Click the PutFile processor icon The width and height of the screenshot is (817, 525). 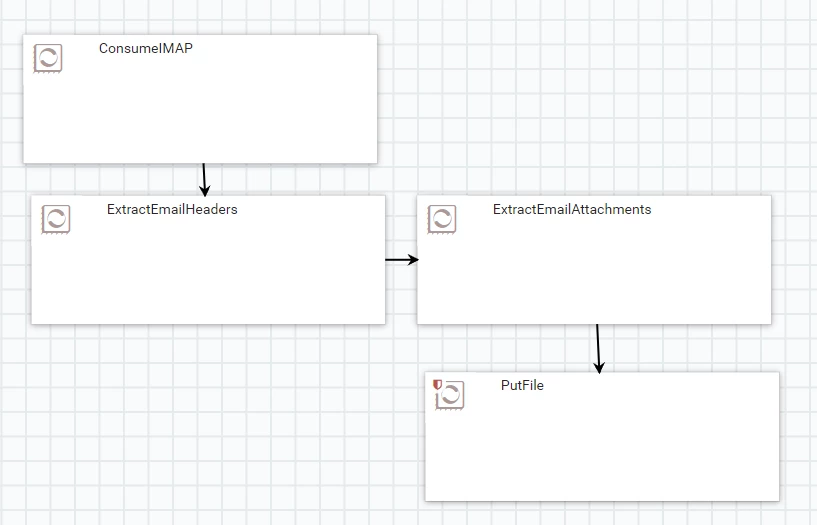(450, 395)
